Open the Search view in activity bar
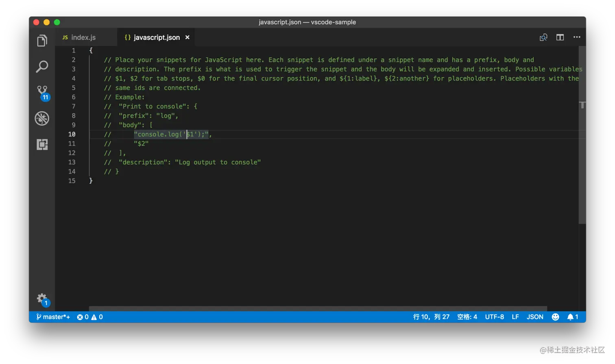 [42, 67]
